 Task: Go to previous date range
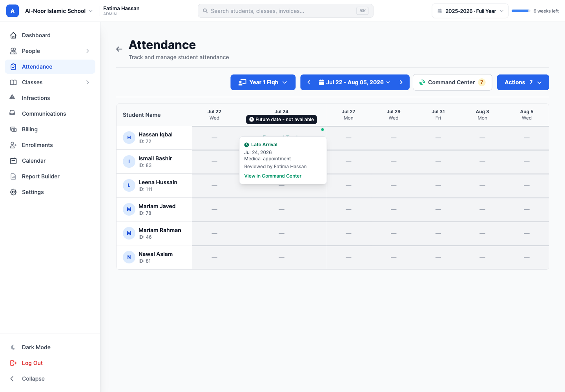point(309,82)
